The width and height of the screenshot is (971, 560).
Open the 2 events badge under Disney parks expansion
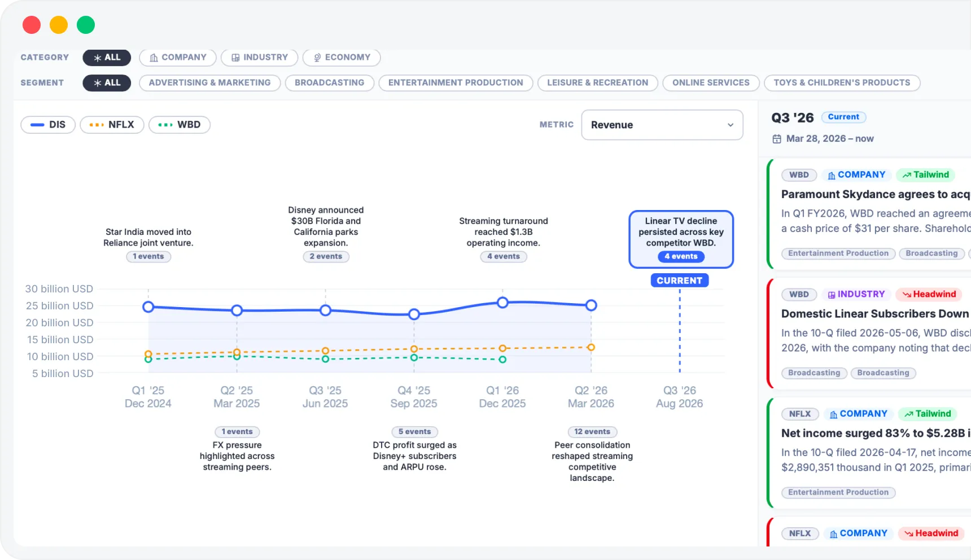pyautogui.click(x=326, y=256)
